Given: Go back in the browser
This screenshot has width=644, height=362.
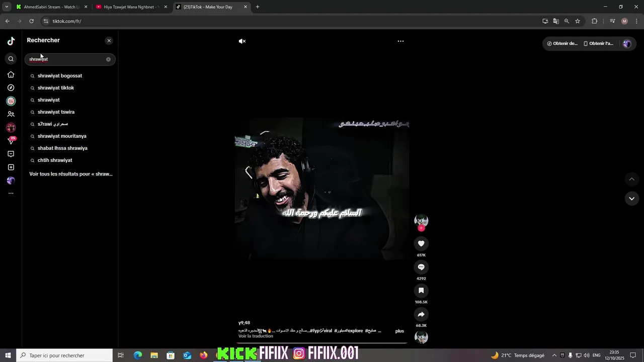Looking at the screenshot, I should click(x=7, y=21).
